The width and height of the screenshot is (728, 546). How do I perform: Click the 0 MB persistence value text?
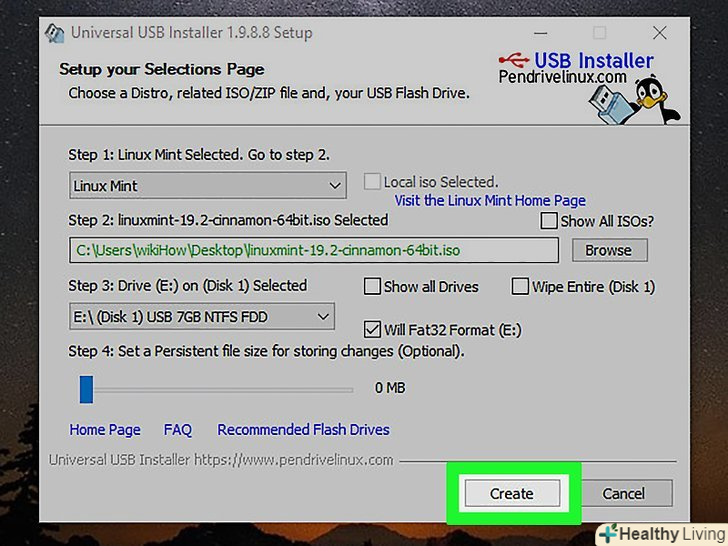[390, 388]
